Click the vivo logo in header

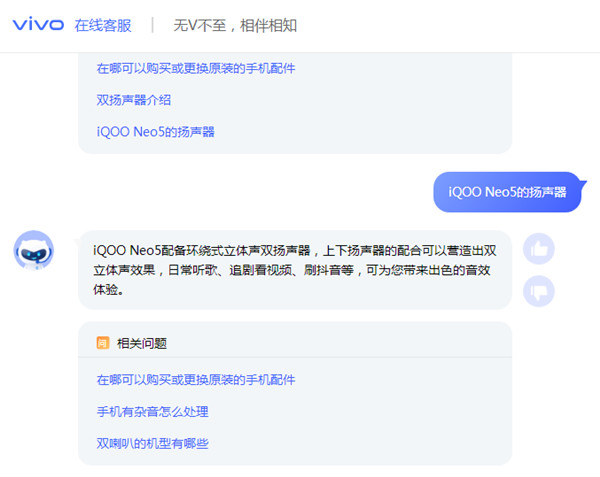[x=38, y=24]
